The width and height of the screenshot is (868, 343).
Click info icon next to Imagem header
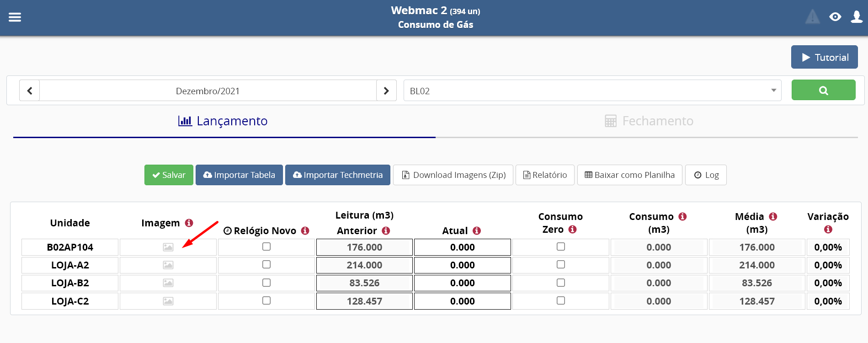point(189,223)
